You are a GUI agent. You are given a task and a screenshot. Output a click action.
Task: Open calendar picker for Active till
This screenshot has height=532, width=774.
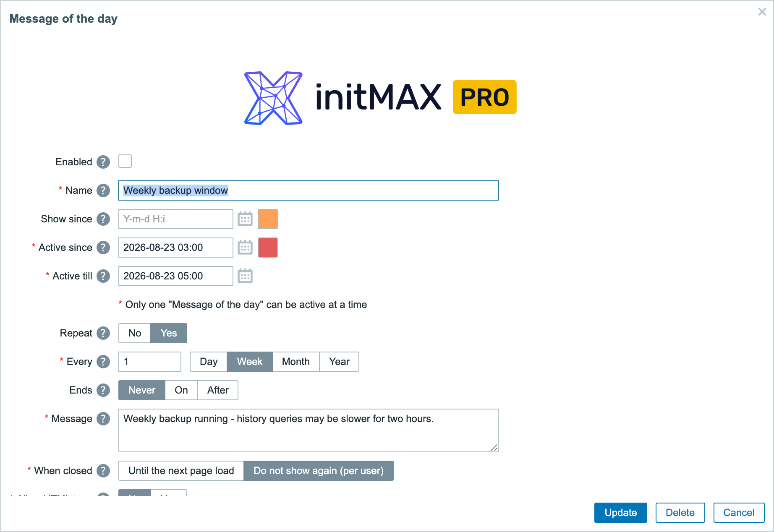[245, 276]
